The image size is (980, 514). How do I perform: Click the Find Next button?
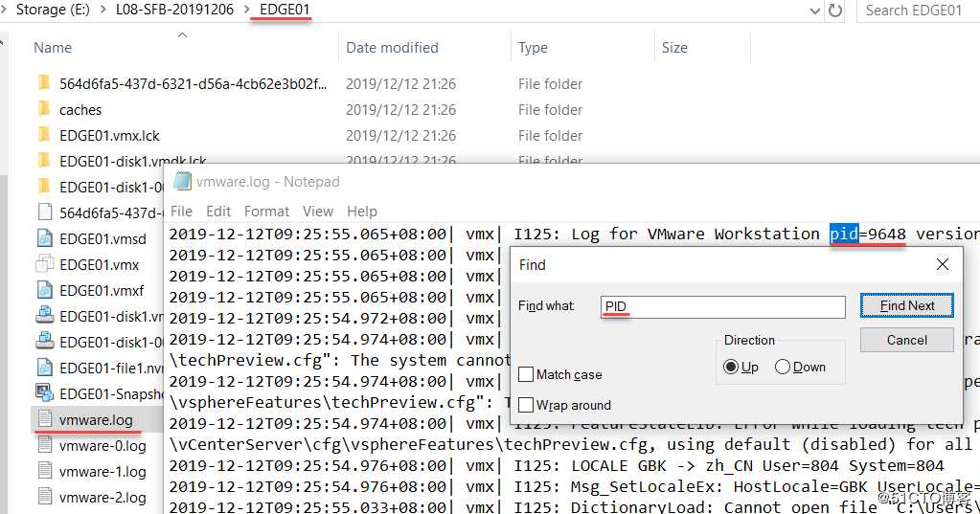[x=907, y=305]
